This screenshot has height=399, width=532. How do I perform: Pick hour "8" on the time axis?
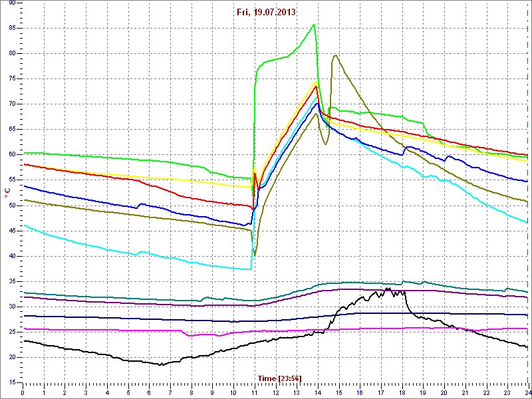pyautogui.click(x=192, y=391)
